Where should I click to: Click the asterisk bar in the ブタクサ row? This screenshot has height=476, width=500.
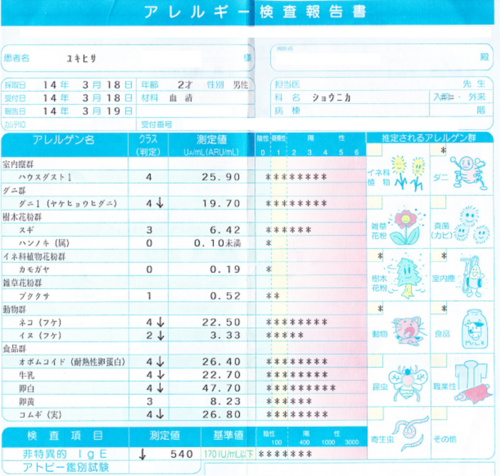tap(273, 296)
